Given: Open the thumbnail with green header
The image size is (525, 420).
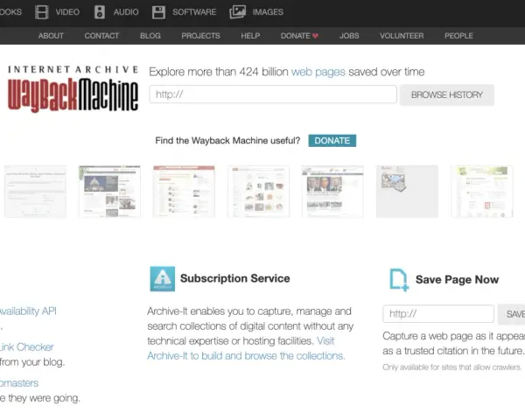Looking at the screenshot, I should [481, 192].
